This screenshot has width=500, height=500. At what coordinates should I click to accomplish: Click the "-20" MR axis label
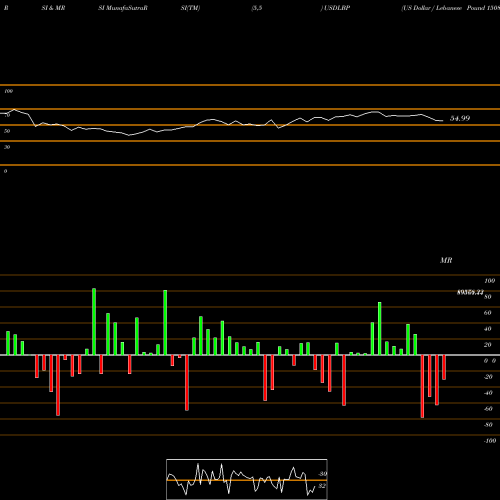coord(488,377)
